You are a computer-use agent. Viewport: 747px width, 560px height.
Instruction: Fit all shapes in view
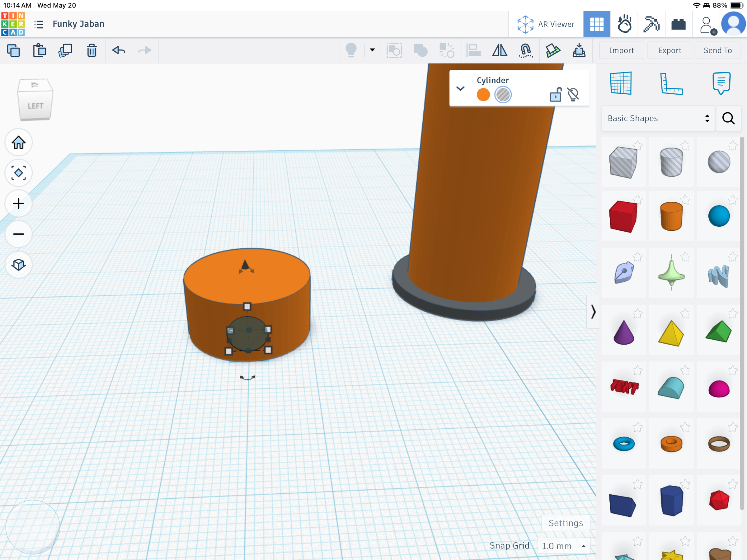click(19, 173)
